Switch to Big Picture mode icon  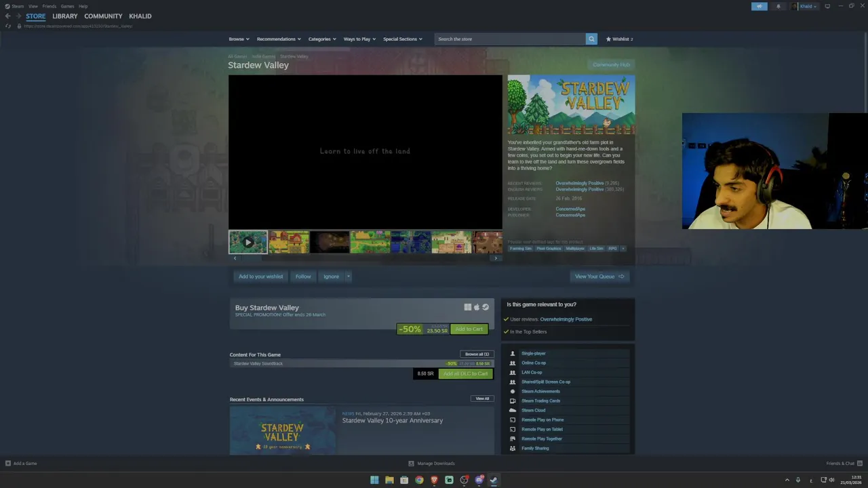coord(827,6)
